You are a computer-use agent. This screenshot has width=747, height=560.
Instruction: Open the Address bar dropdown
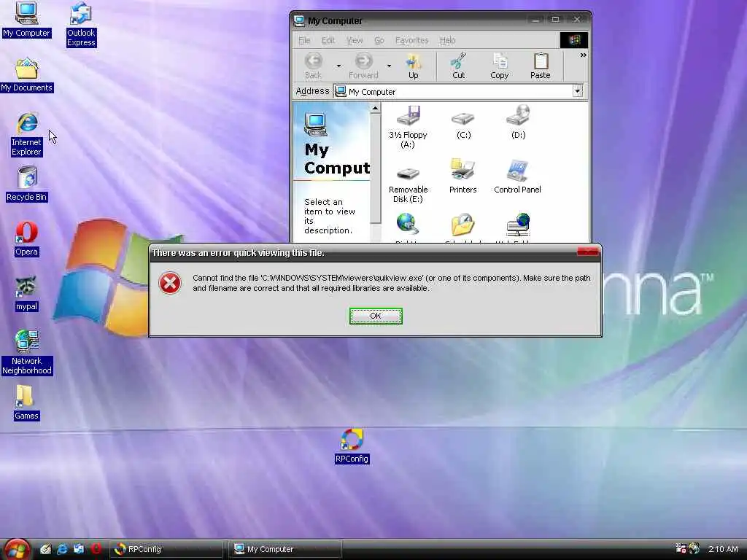click(x=578, y=91)
